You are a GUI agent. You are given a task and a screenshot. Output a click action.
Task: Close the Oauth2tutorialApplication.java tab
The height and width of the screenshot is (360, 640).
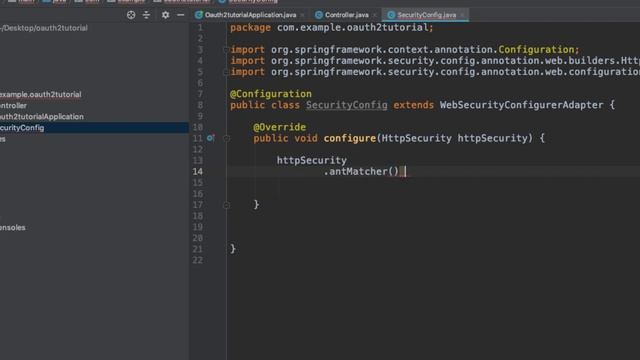(x=302, y=15)
